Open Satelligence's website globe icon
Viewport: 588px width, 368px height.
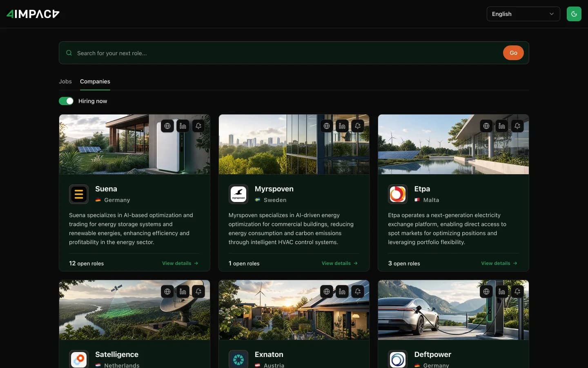(167, 292)
